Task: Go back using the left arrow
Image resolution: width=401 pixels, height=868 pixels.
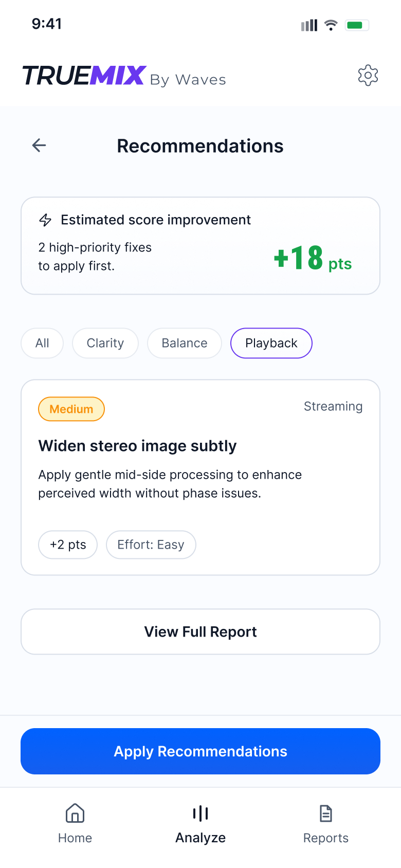Action: (x=39, y=146)
